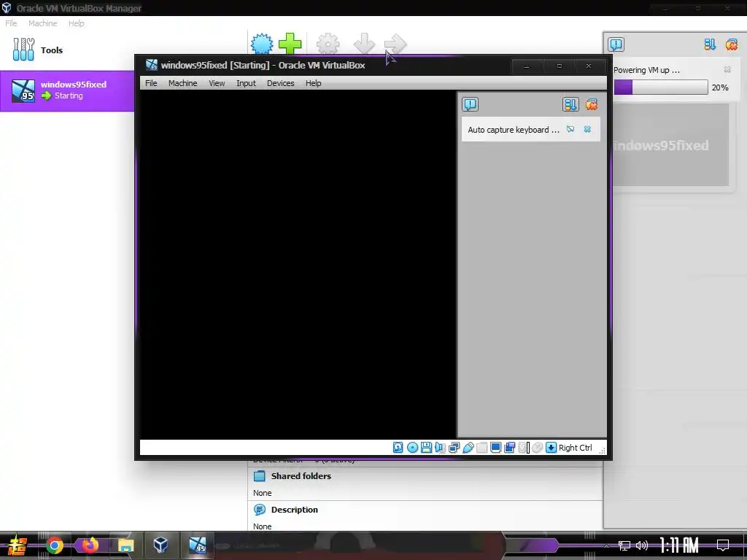The height and width of the screenshot is (560, 747).
Task: Open Google Chrome from the taskbar
Action: coord(55,545)
